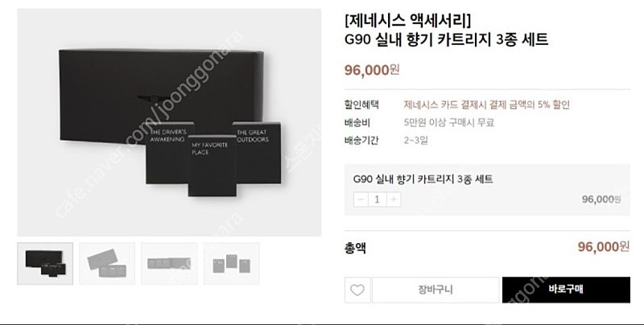Click the 제네시스 카드 5% 할인 text
Viewport: 644px width, 325px height.
click(x=487, y=105)
